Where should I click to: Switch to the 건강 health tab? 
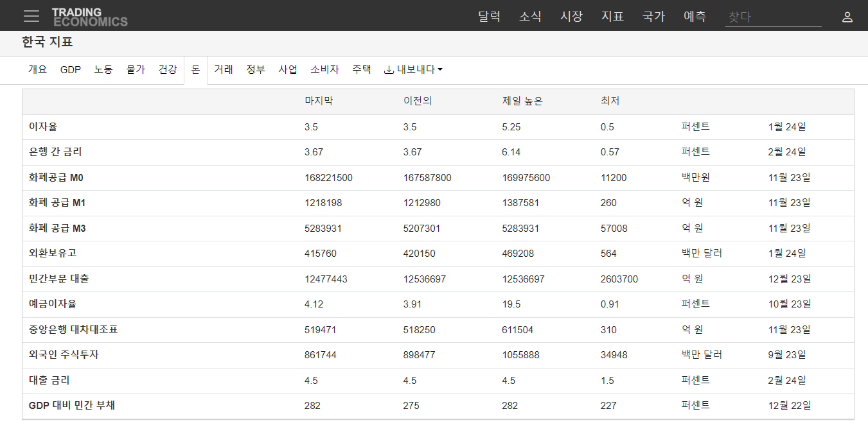[x=168, y=69]
